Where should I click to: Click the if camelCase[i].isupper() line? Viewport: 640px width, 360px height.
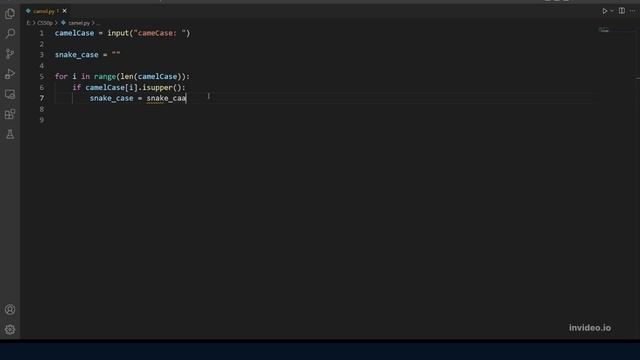129,87
